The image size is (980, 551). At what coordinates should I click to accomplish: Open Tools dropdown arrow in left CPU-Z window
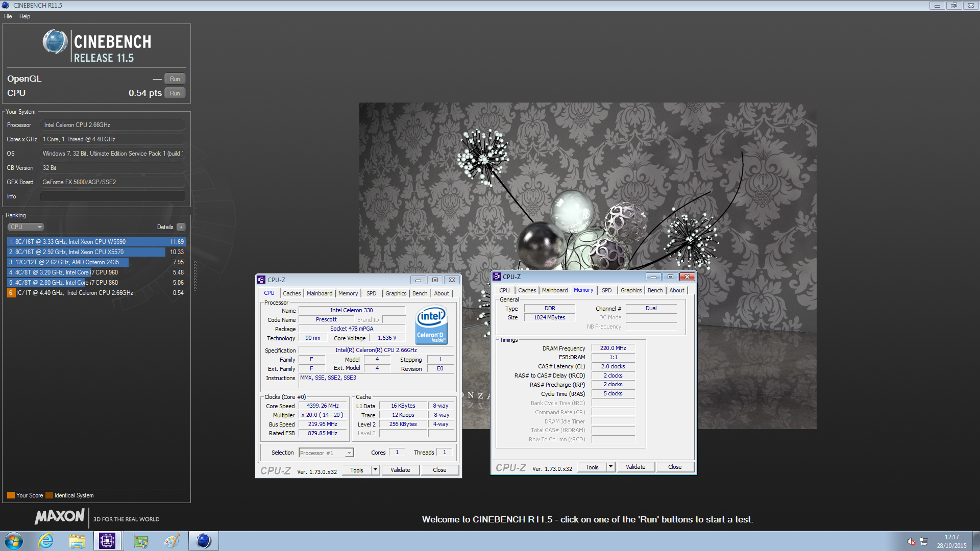[376, 470]
